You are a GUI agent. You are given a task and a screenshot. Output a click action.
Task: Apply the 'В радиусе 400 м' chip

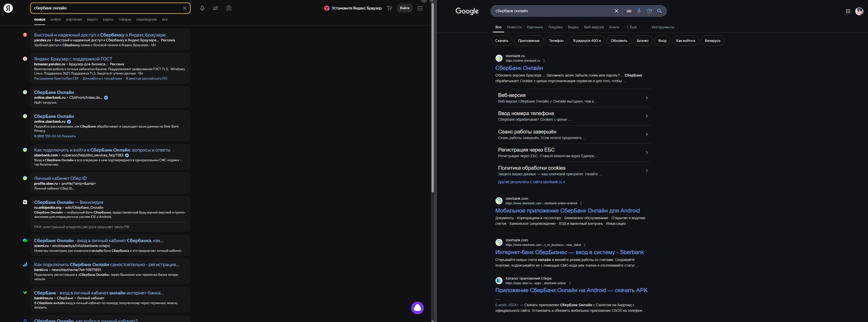[587, 41]
